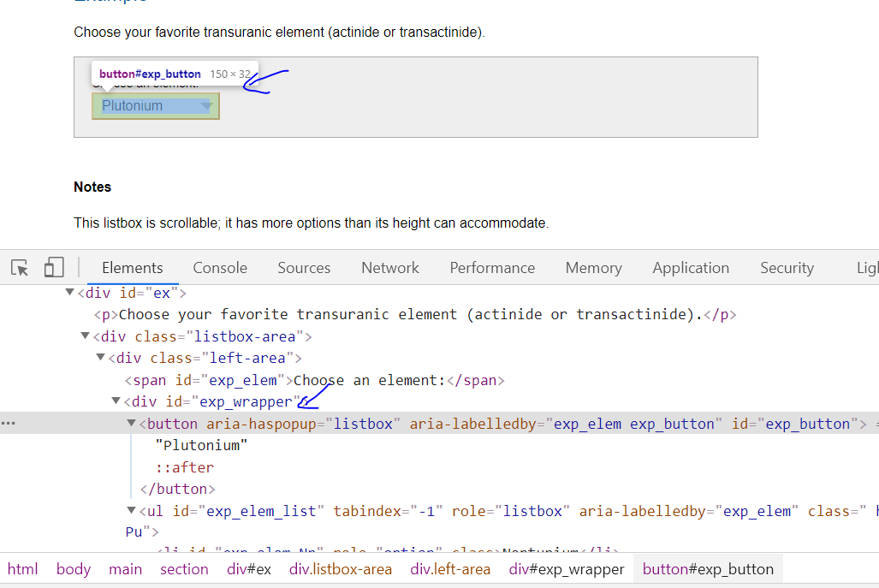This screenshot has width=879, height=588.
Task: Open the Plutonium element picker on the page
Action: coord(155,105)
